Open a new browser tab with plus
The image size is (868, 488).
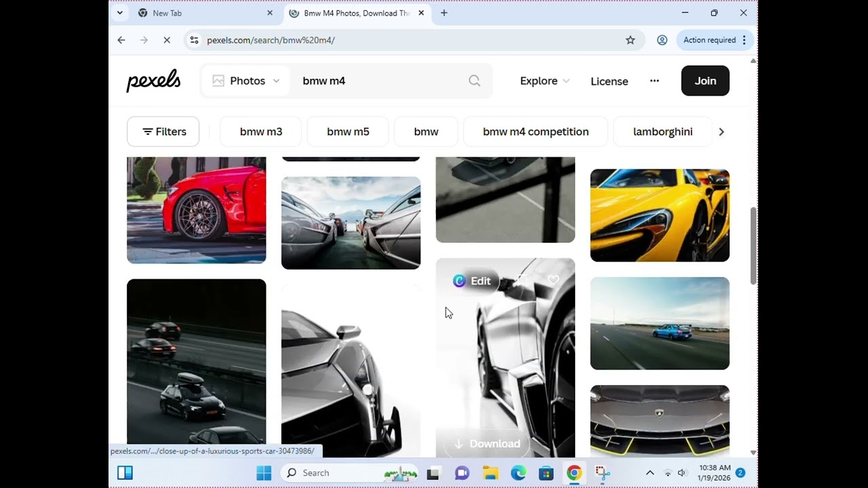pos(444,13)
